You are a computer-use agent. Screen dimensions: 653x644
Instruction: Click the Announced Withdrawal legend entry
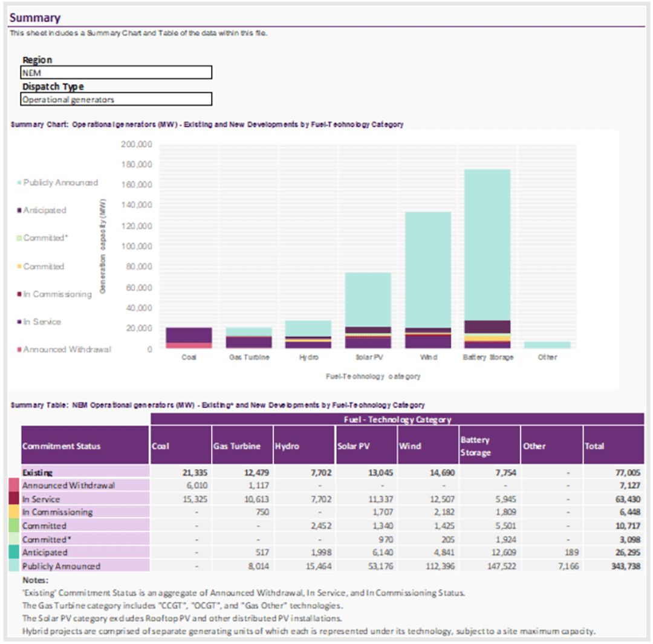[x=64, y=349]
